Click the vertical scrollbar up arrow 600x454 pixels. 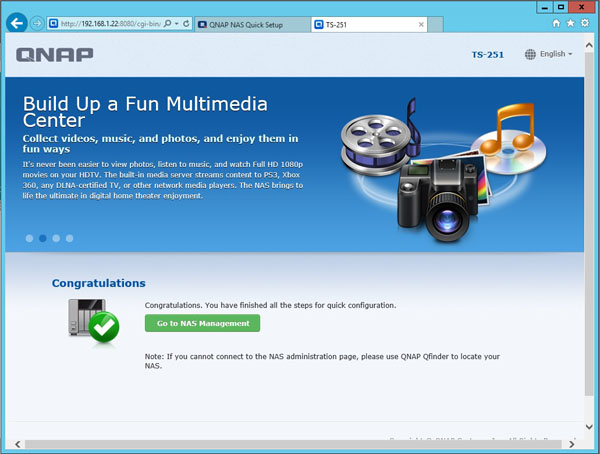tap(589, 45)
